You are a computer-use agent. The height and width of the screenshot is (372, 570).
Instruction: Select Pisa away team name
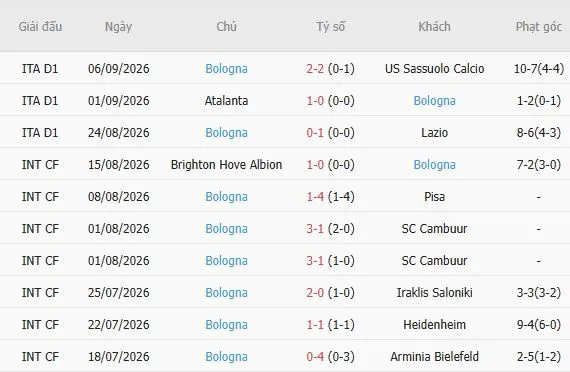pos(434,197)
